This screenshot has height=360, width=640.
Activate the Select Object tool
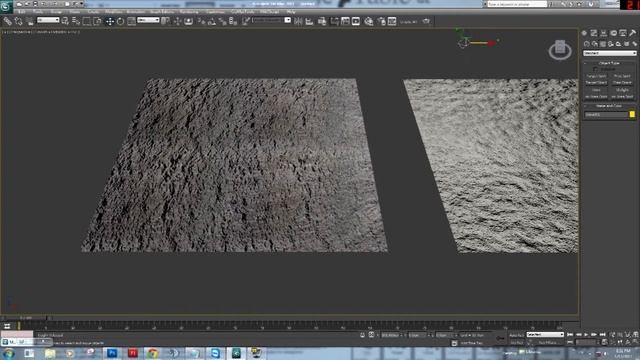pyautogui.click(x=65, y=21)
